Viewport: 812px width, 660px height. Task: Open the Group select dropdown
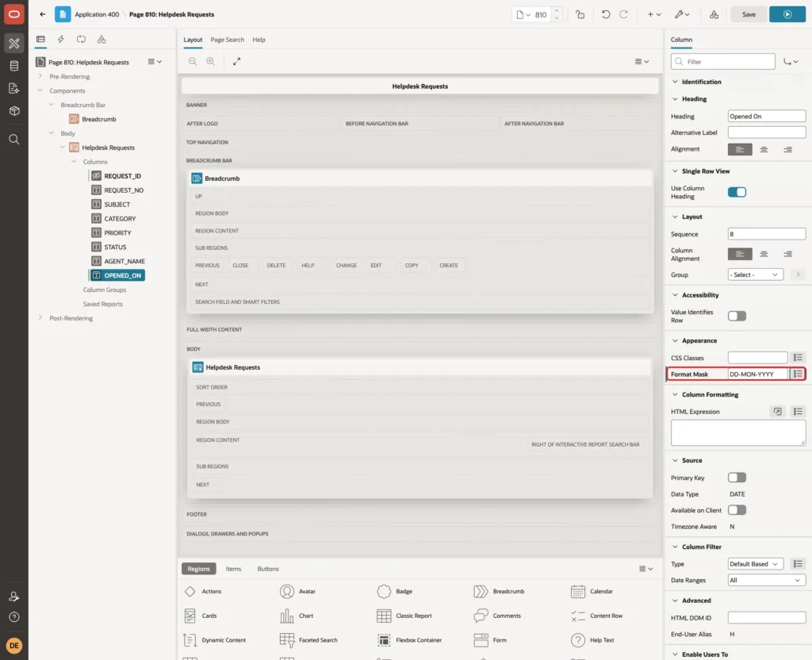tap(756, 274)
